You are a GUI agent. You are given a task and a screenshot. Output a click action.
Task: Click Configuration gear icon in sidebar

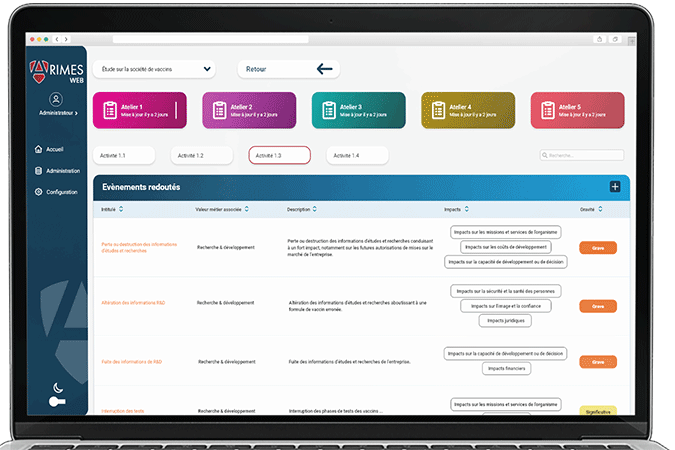point(38,192)
